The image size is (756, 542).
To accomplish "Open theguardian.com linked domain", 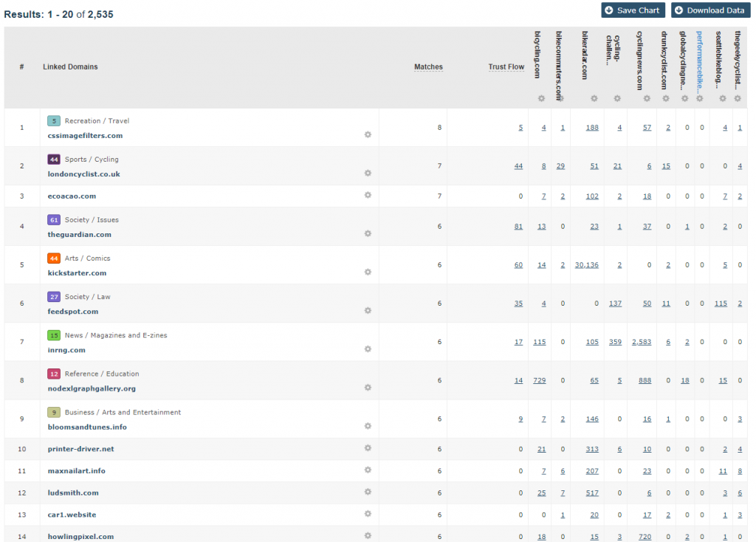I will 80,234.
